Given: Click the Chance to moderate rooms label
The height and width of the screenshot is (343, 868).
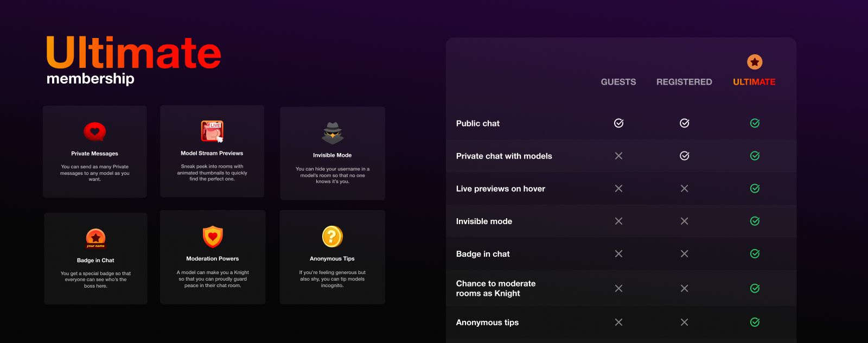Looking at the screenshot, I should [495, 288].
